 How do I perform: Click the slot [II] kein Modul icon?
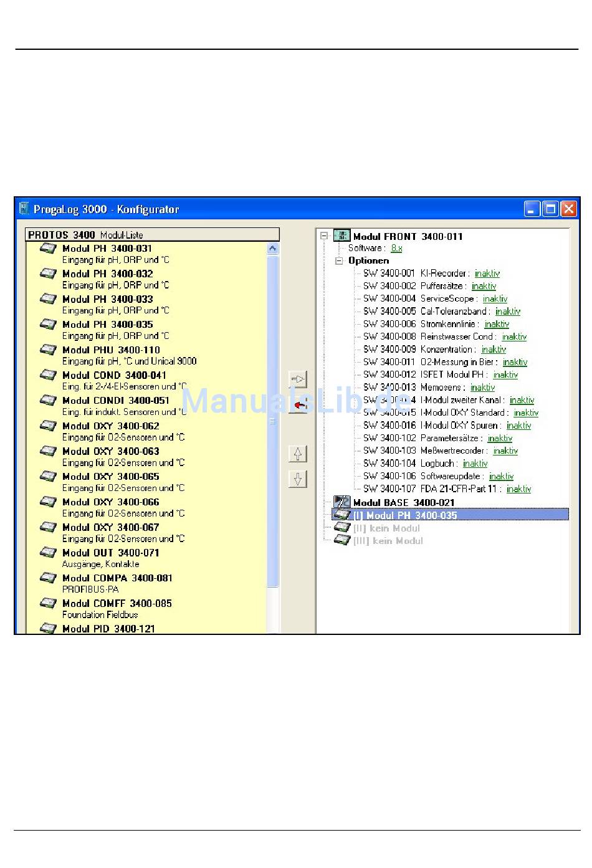[x=342, y=528]
